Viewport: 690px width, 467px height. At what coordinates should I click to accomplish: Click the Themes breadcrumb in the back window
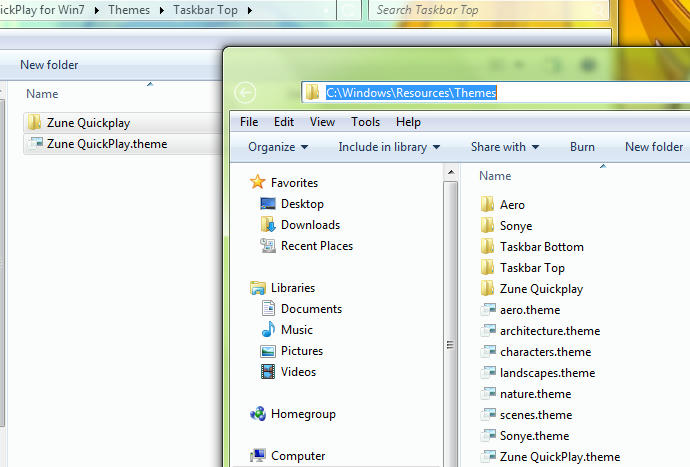(129, 10)
